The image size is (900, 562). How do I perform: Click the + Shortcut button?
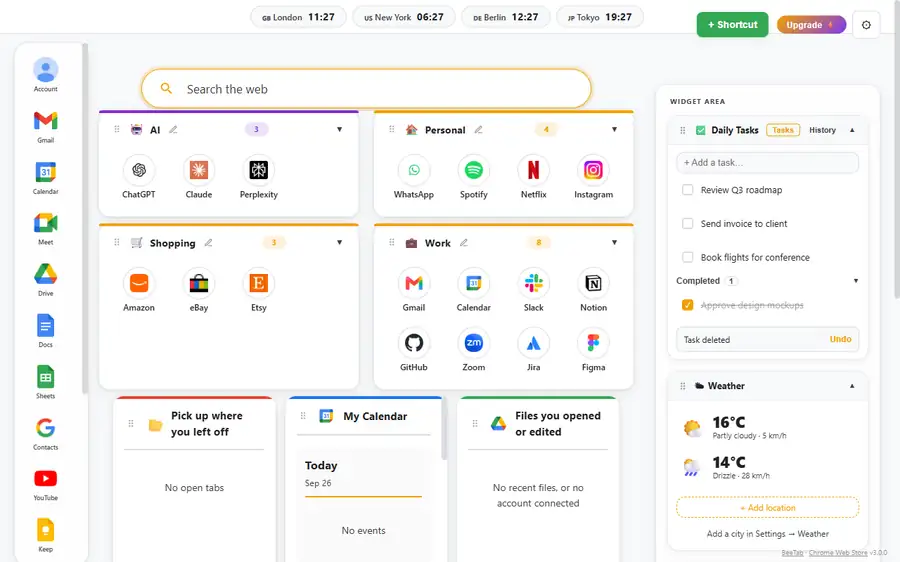pyautogui.click(x=732, y=25)
